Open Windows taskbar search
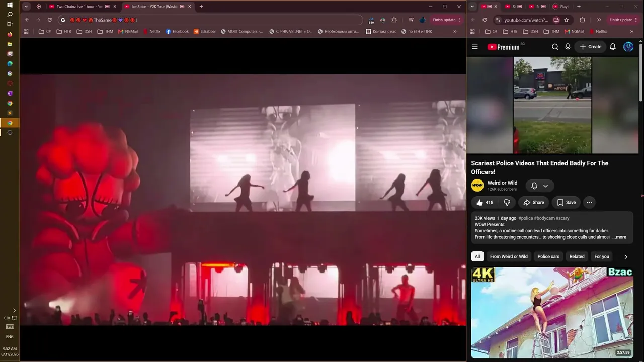 (10, 14)
